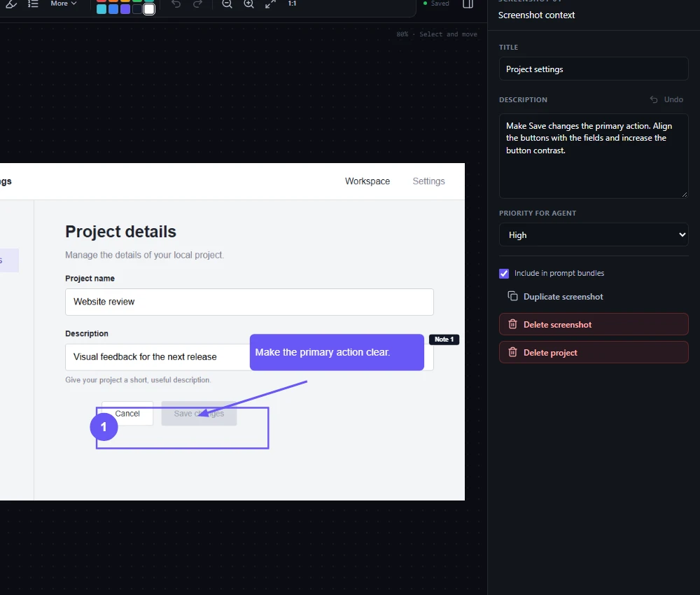The image size is (700, 595).
Task: Reset zoom to 1:1
Action: tap(292, 3)
